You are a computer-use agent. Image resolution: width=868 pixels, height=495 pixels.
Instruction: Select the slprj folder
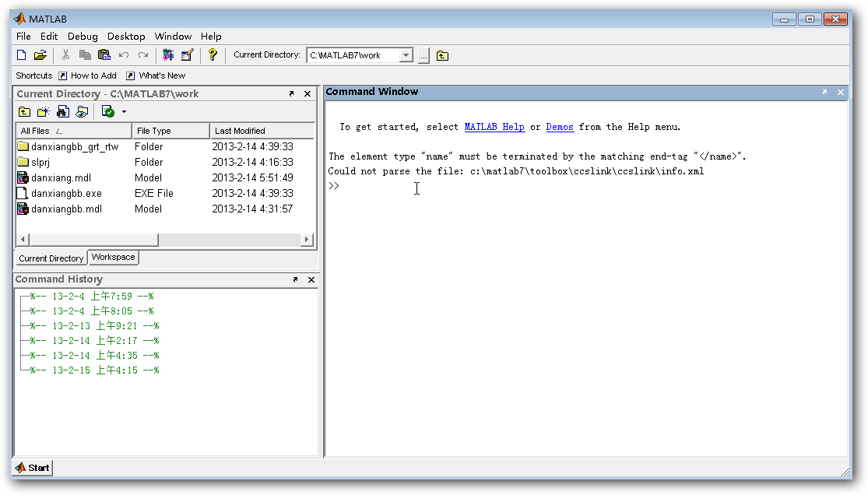point(33,162)
